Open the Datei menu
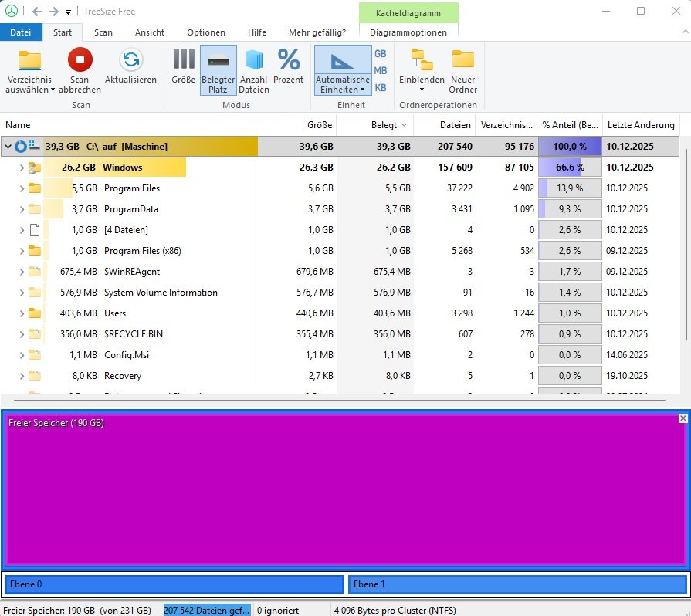Viewport: 691px width, 616px height. pyautogui.click(x=21, y=32)
